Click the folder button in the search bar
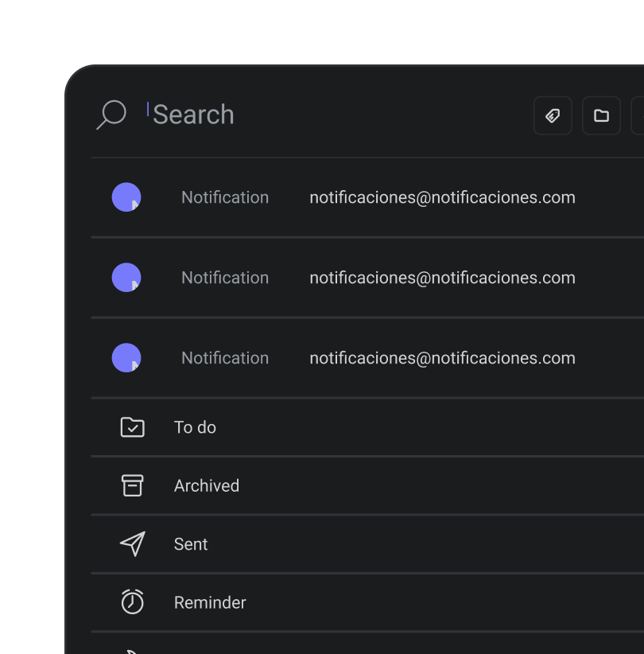This screenshot has height=654, width=644. (602, 116)
